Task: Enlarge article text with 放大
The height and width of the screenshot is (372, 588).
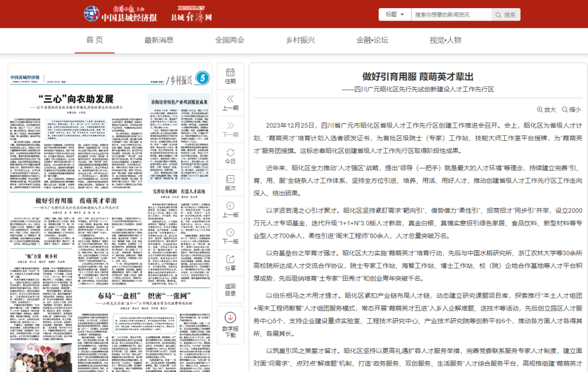Action: tap(546, 109)
